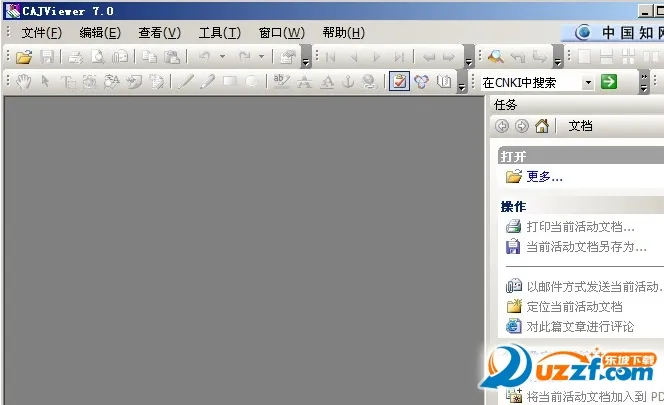664x405 pixels.
Task: Toggle the highlighted task pane checklist button
Action: (x=399, y=82)
